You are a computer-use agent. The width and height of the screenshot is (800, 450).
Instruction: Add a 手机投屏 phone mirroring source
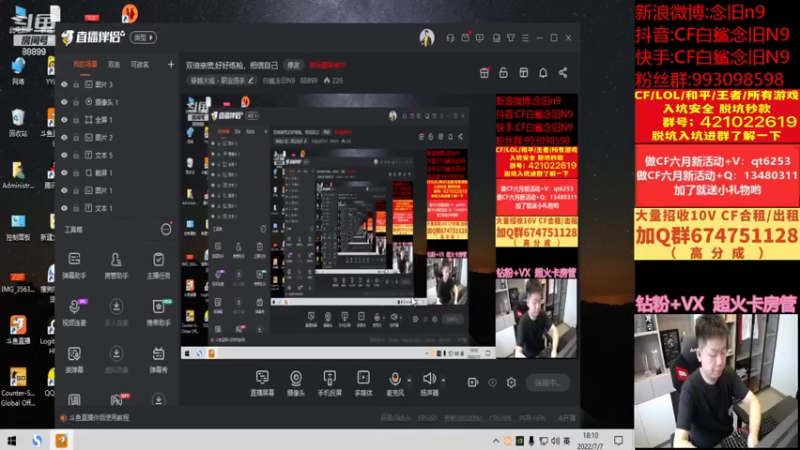[x=330, y=383]
